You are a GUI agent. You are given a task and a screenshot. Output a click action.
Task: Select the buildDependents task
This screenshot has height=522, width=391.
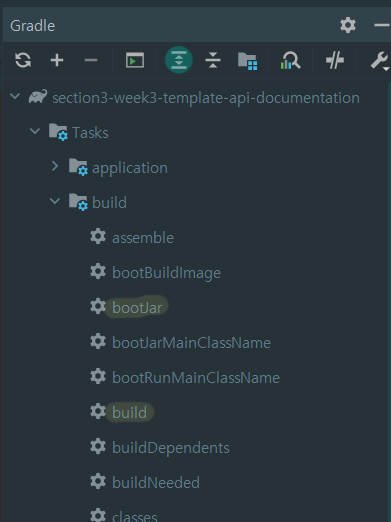pyautogui.click(x=171, y=447)
